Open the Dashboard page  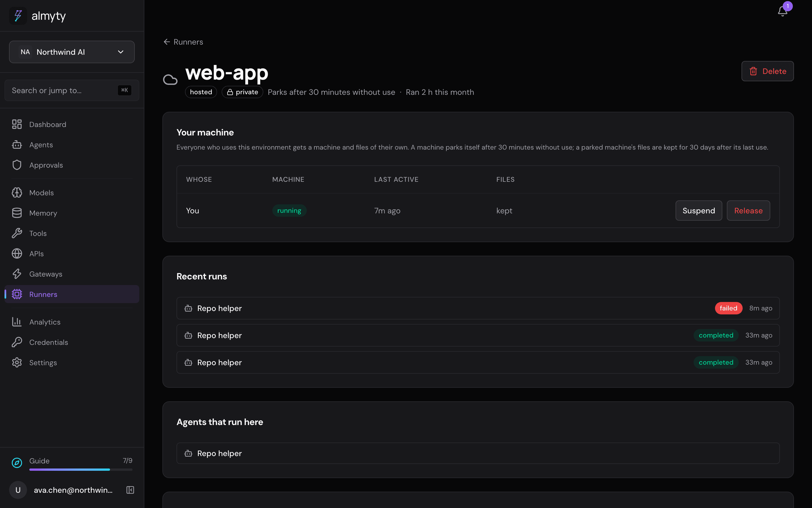(x=72, y=124)
